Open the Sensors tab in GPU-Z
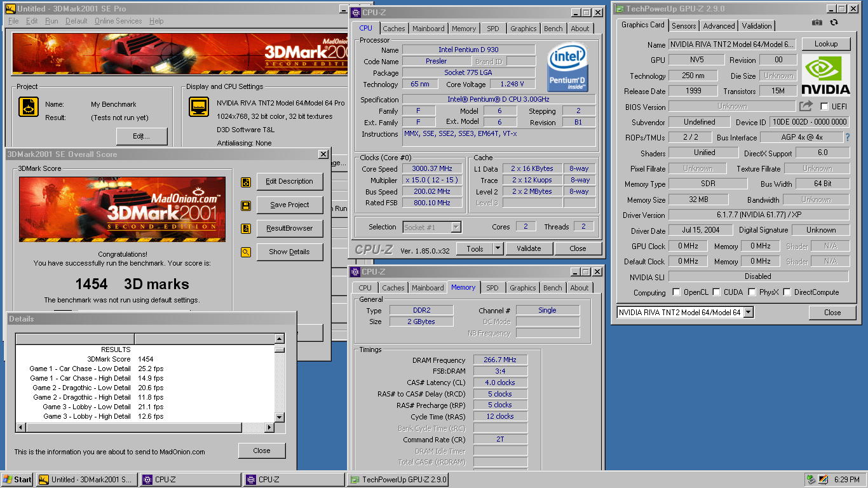The width and height of the screenshot is (868, 488). point(684,26)
